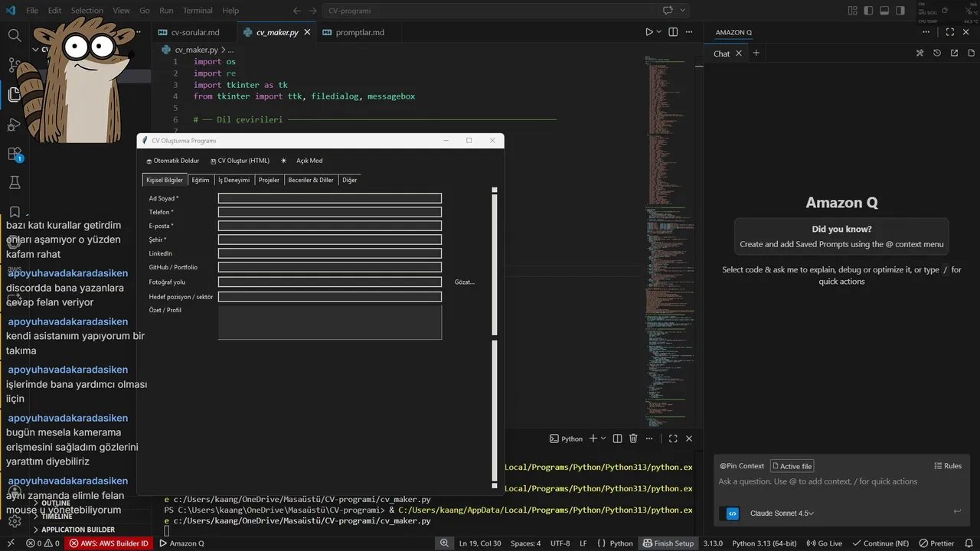This screenshot has width=980, height=551.
Task: Open the Extensions view with the badge
Action: pos(14,154)
